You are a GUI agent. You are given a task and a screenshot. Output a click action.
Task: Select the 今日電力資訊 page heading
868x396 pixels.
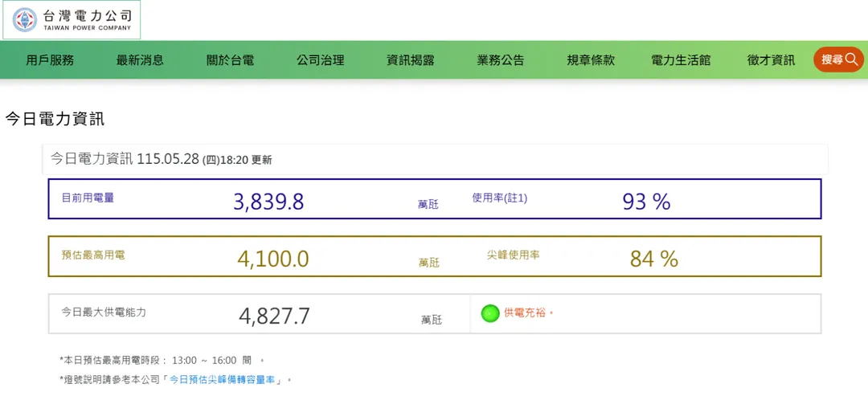pyautogui.click(x=55, y=119)
